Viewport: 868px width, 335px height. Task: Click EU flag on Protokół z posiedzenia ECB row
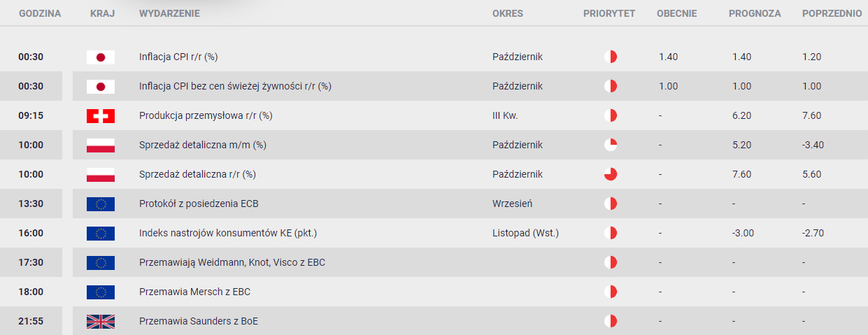point(100,204)
